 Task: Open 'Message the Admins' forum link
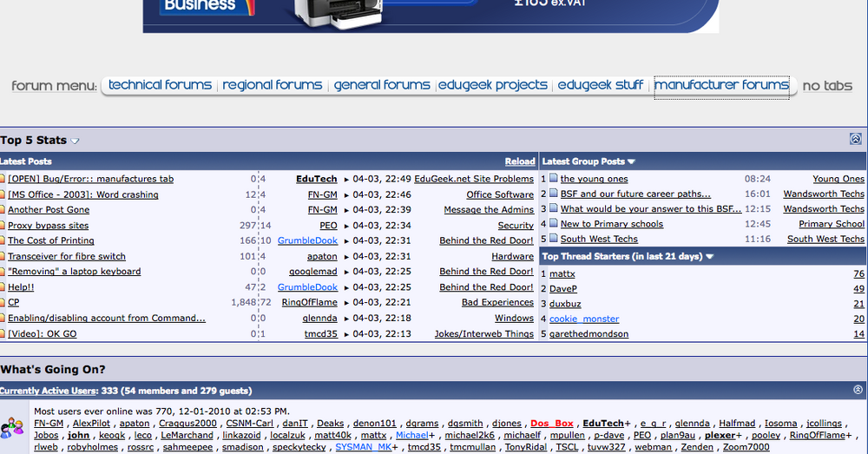489,210
